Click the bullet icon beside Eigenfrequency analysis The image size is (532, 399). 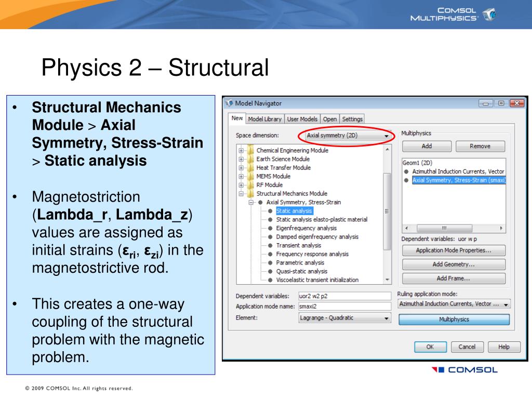(x=270, y=229)
